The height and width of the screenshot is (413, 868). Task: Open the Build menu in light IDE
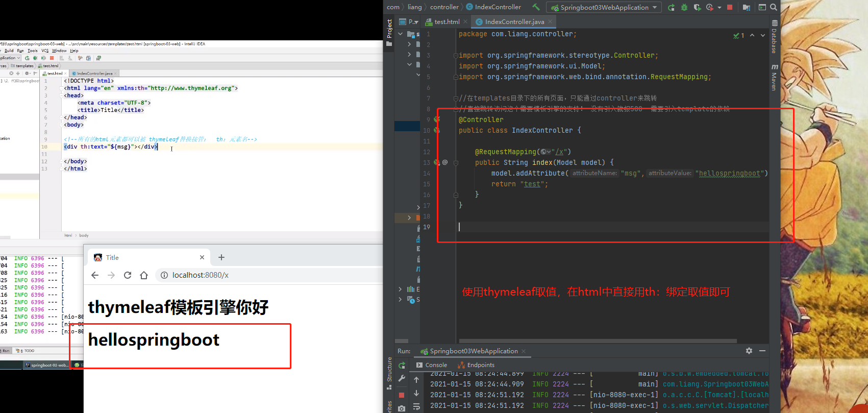(9, 51)
